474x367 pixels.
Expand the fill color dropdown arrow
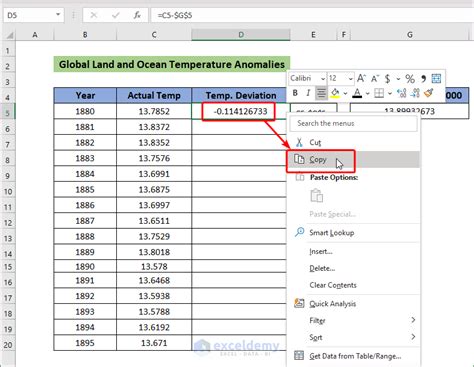[346, 93]
